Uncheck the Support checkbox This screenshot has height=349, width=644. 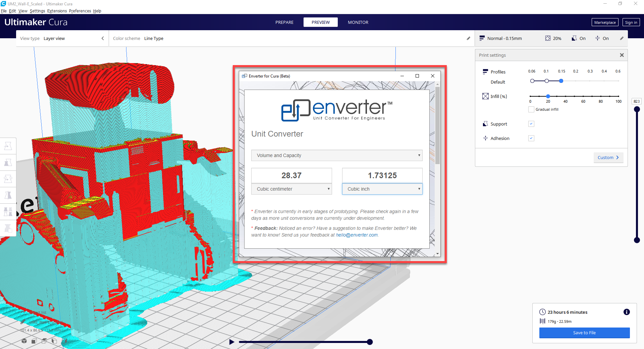coord(531,124)
